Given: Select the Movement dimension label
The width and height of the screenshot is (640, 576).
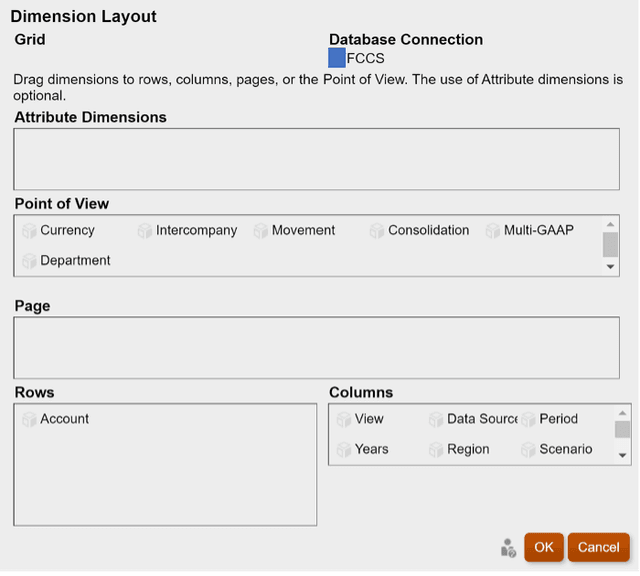Looking at the screenshot, I should 303,230.
